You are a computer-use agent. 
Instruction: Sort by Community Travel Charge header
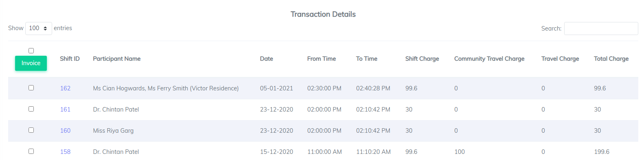489,59
